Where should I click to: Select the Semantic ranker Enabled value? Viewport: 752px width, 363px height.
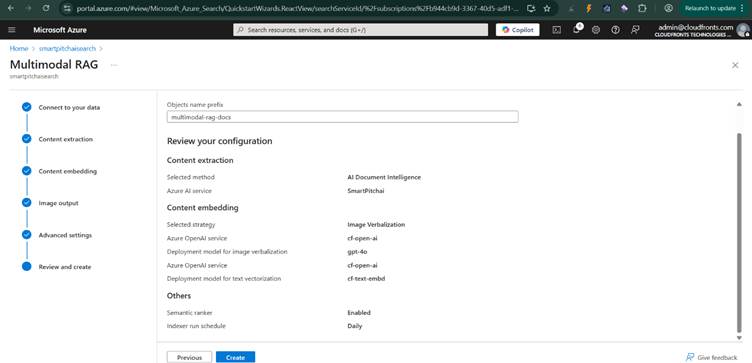point(359,313)
